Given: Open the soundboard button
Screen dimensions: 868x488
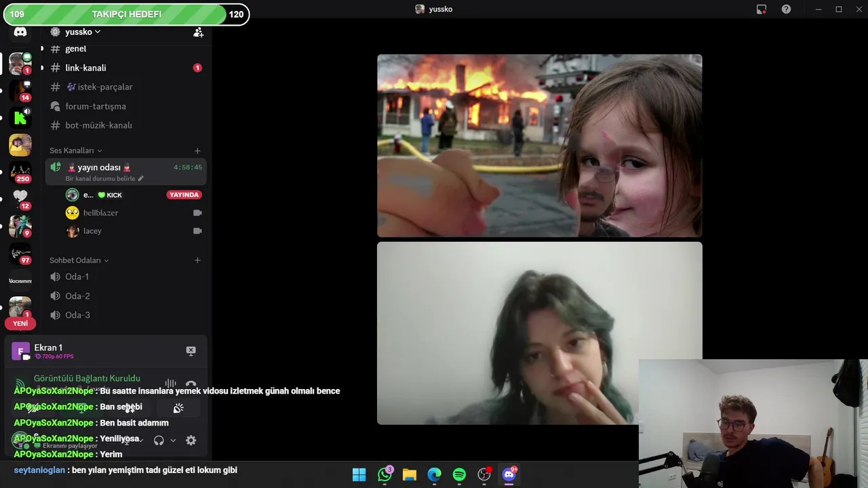Looking at the screenshot, I should tap(178, 408).
